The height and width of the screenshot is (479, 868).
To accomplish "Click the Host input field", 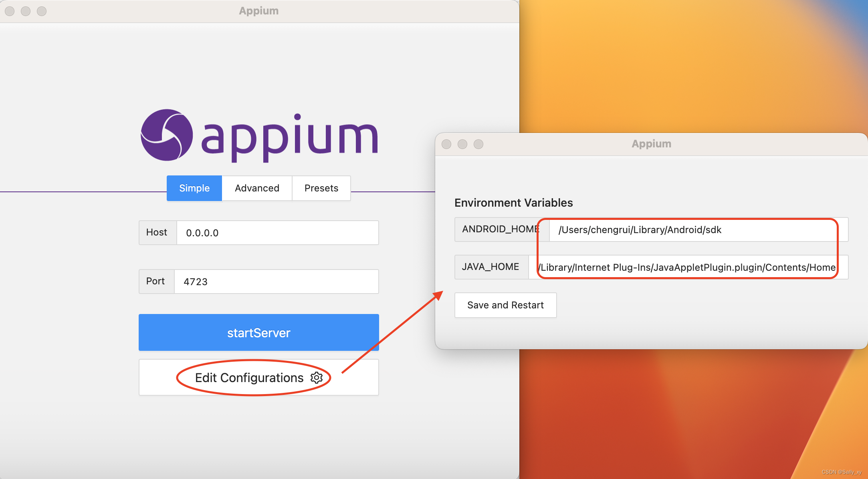I will [x=278, y=233].
